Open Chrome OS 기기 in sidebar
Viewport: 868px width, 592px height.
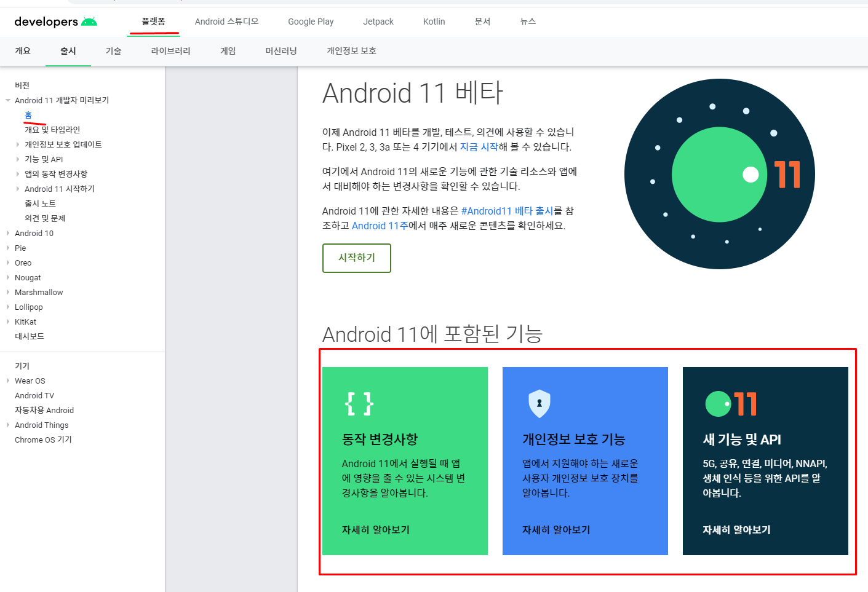pos(43,440)
